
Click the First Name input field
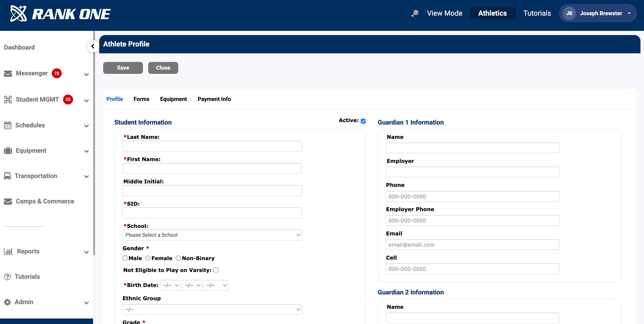(212, 168)
